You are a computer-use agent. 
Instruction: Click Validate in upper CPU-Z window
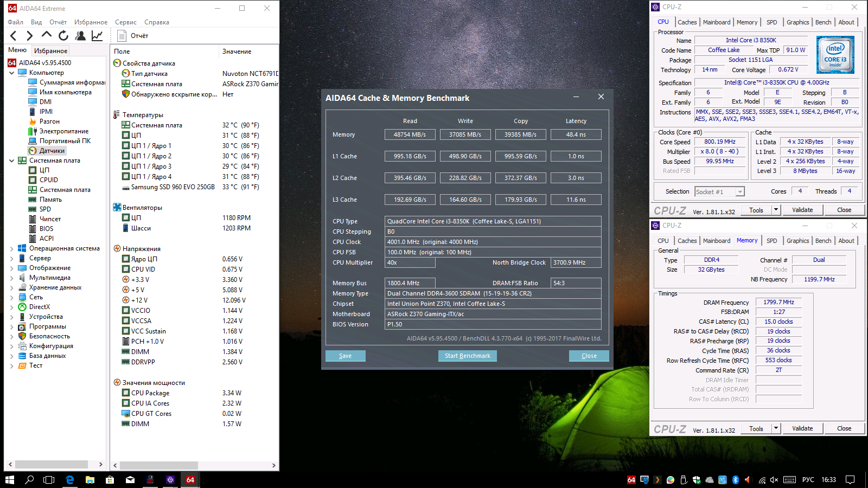point(802,210)
